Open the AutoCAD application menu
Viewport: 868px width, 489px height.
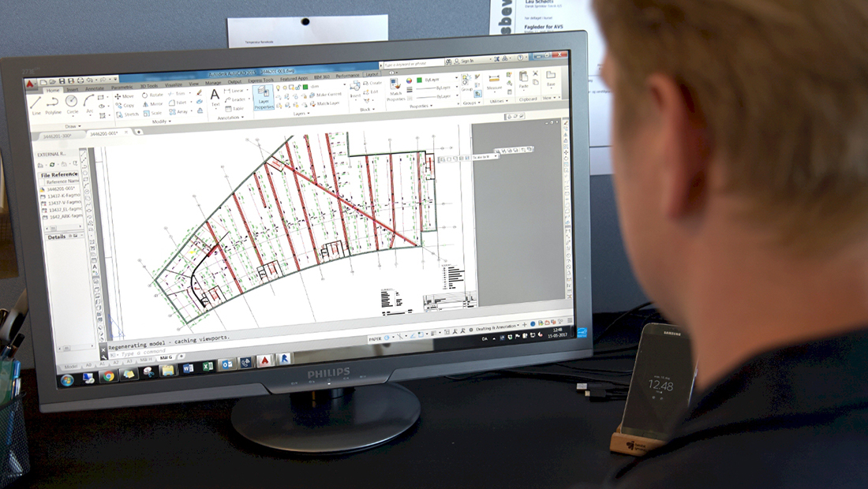pyautogui.click(x=29, y=84)
